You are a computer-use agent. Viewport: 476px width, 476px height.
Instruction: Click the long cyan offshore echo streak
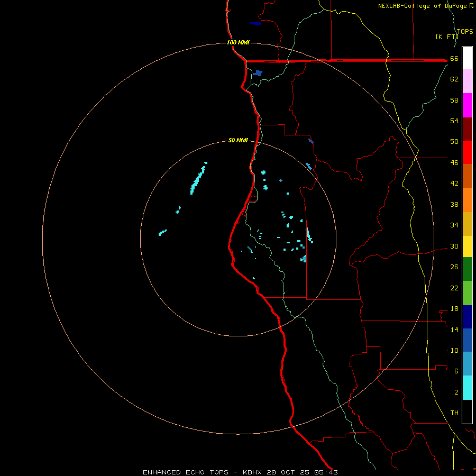[198, 179]
